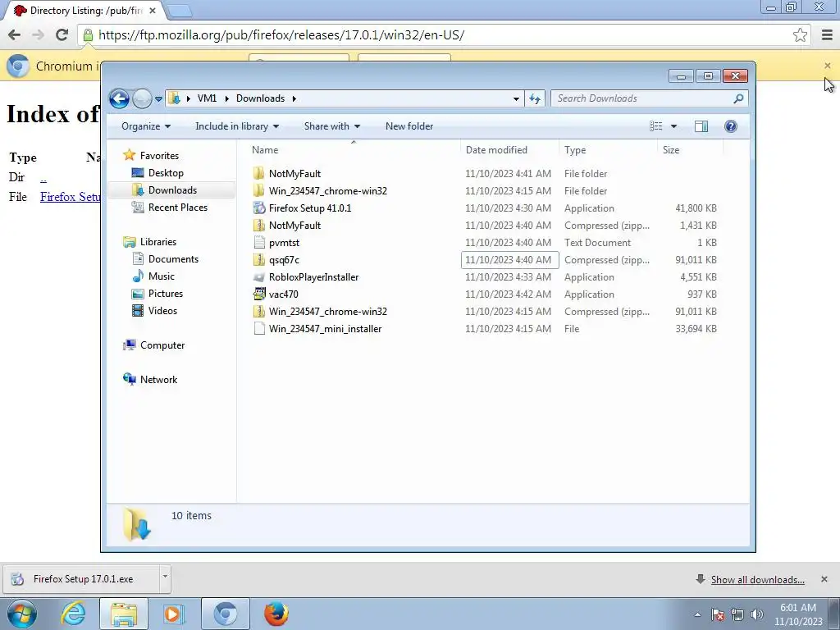This screenshot has height=630, width=840.
Task: Expand arrow after VM1 in breadcrumb
Action: 226,98
